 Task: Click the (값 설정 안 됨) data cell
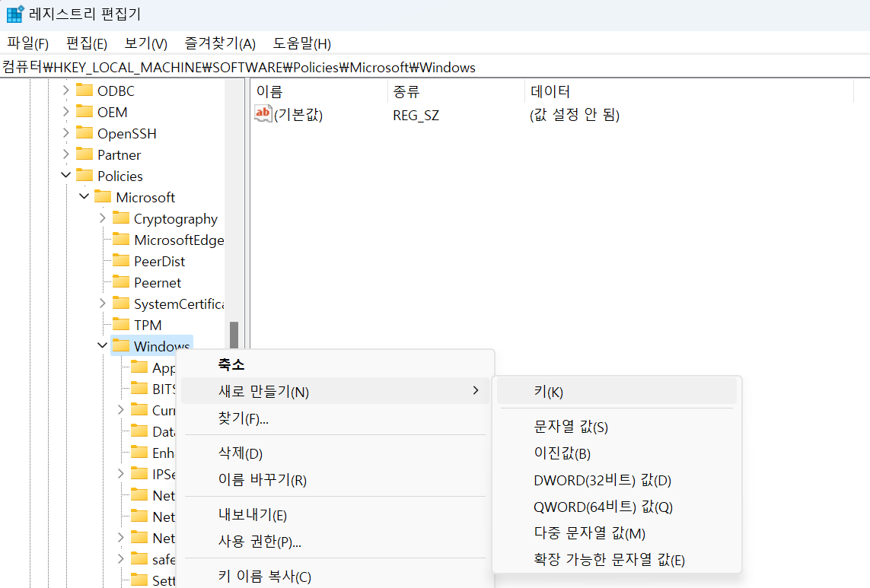pos(575,114)
